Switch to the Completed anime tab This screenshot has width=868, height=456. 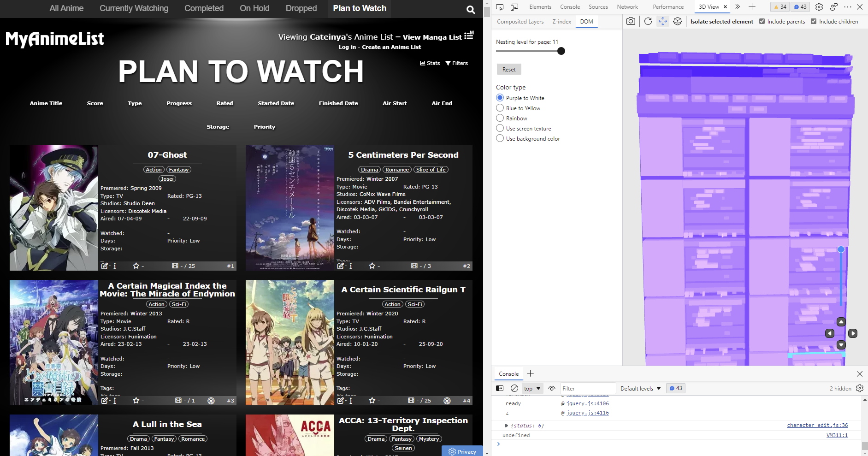click(x=204, y=8)
